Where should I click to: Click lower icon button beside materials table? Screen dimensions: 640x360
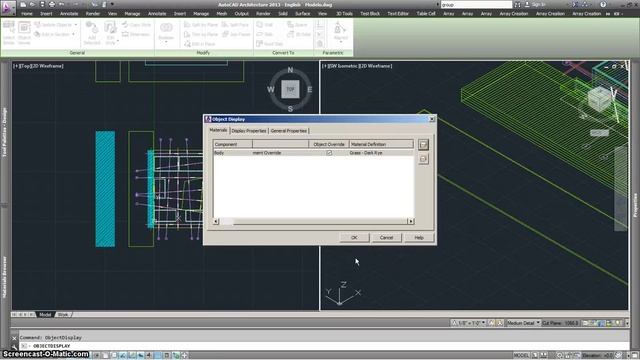coord(423,158)
